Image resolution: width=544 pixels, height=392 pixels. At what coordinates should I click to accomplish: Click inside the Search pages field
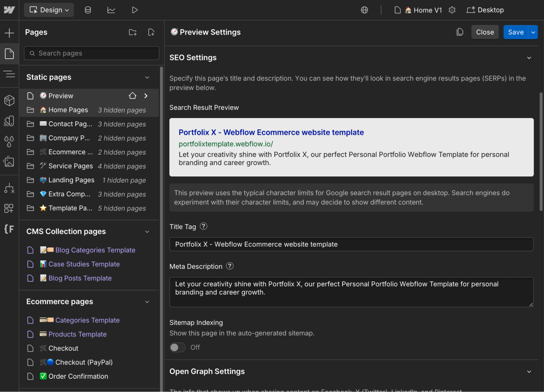91,53
